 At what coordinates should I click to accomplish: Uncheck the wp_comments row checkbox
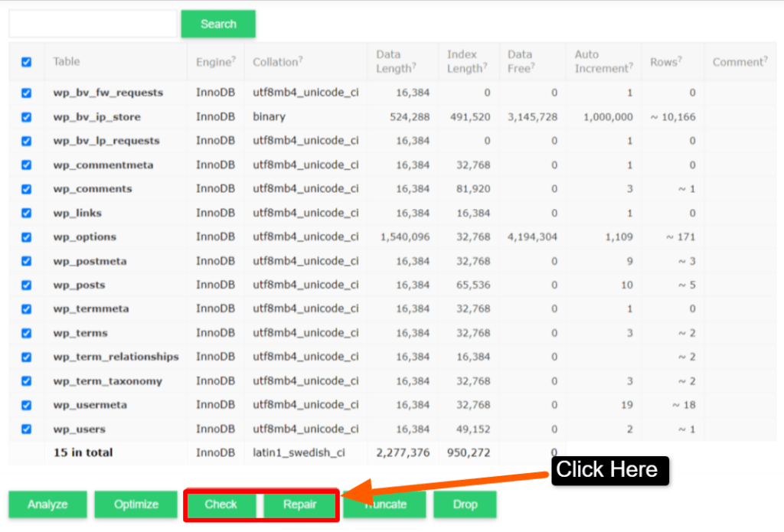click(27, 189)
